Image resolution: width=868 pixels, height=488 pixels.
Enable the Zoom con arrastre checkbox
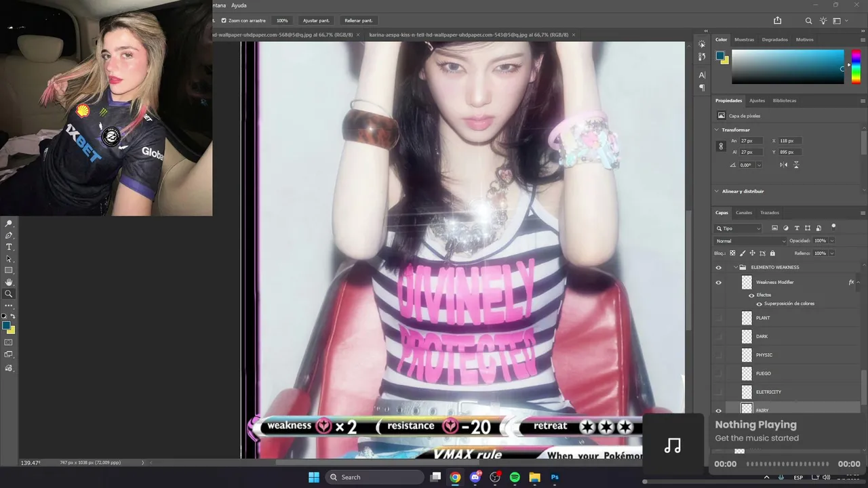pos(224,21)
